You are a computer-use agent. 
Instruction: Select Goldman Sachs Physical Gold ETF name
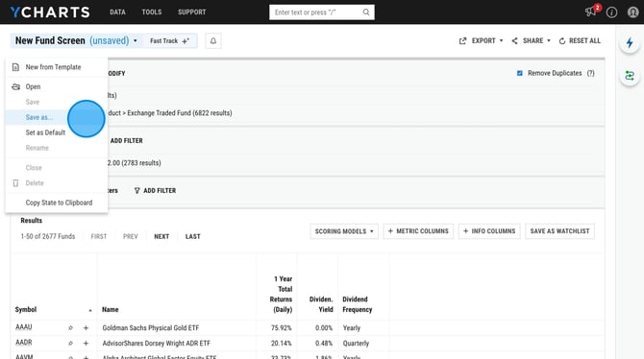pos(151,328)
